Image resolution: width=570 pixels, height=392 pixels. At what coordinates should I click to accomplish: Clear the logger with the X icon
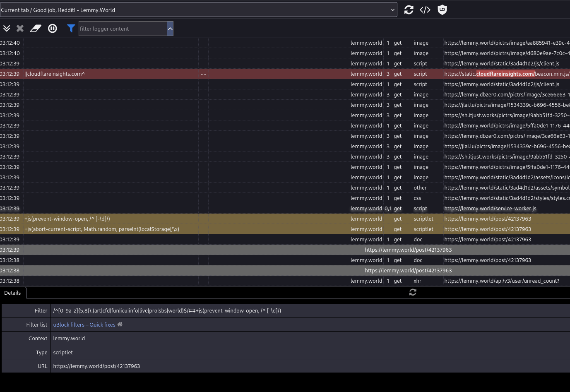(20, 29)
